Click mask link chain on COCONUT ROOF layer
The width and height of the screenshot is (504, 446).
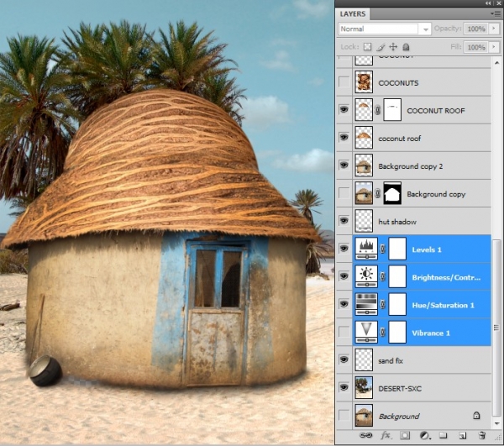coord(378,110)
